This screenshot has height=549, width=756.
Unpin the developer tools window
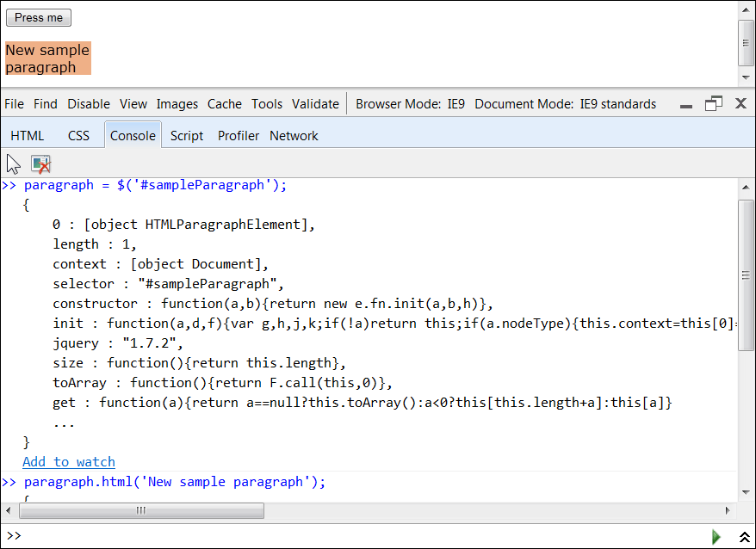point(713,104)
